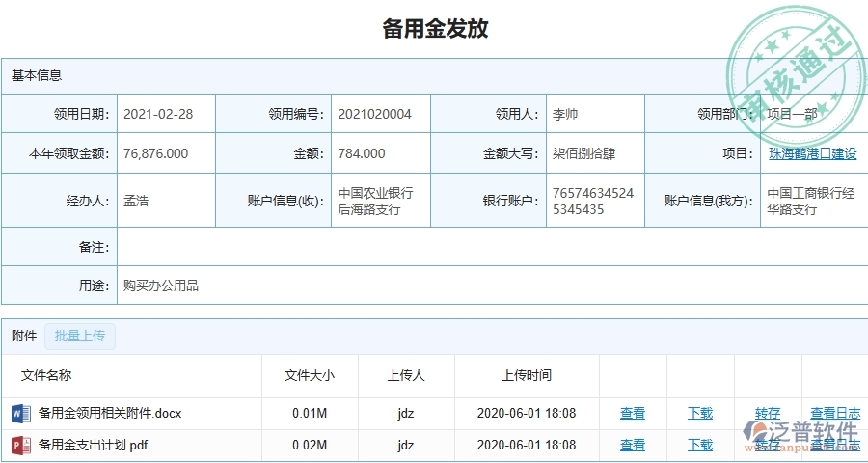Viewport: 868px width, 463px height.
Task: Select the 备用金支出计划.pdf file name
Action: click(94, 446)
